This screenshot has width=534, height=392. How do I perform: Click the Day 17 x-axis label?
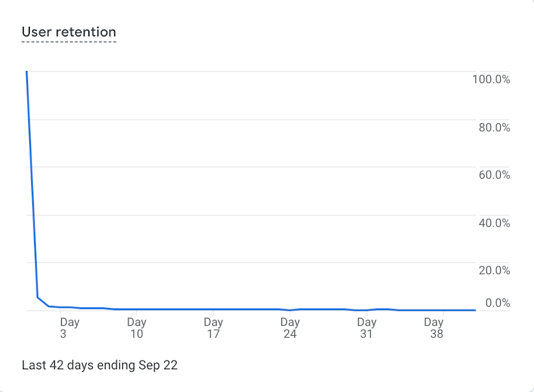tap(213, 328)
